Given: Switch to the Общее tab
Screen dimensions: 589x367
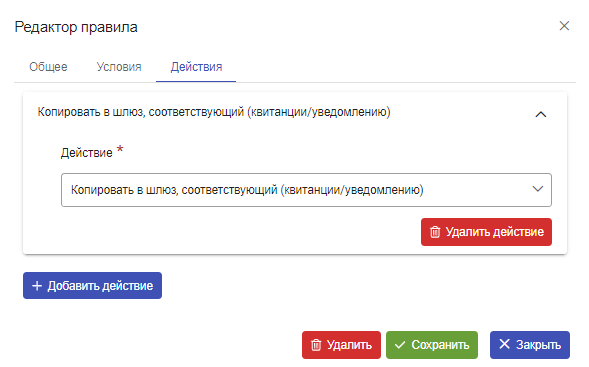Looking at the screenshot, I should point(48,67).
